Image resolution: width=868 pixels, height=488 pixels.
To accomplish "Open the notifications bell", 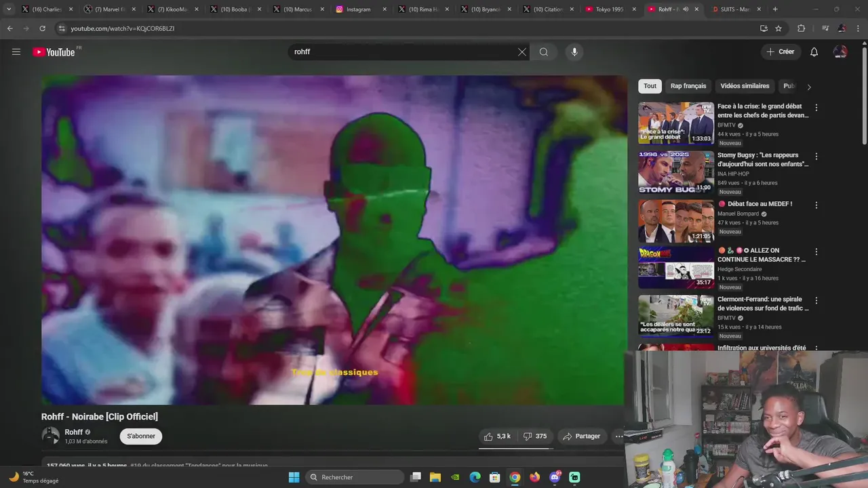I will pyautogui.click(x=814, y=52).
